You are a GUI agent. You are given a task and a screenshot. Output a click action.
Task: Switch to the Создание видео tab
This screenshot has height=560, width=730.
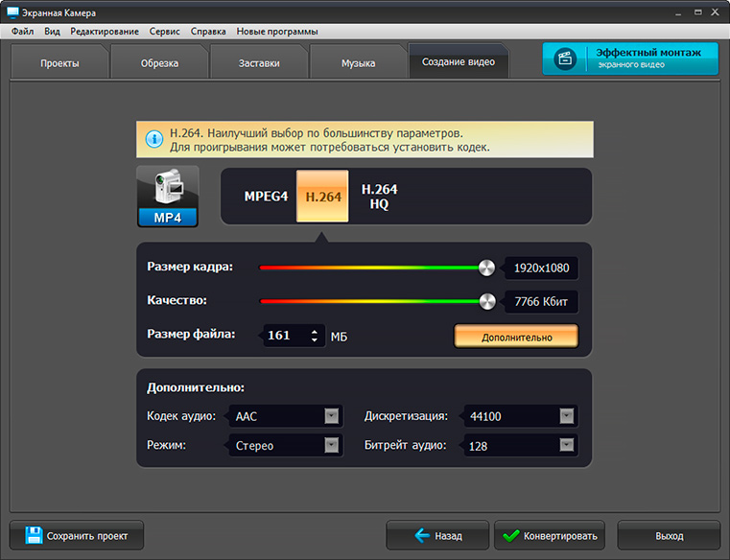pyautogui.click(x=459, y=61)
